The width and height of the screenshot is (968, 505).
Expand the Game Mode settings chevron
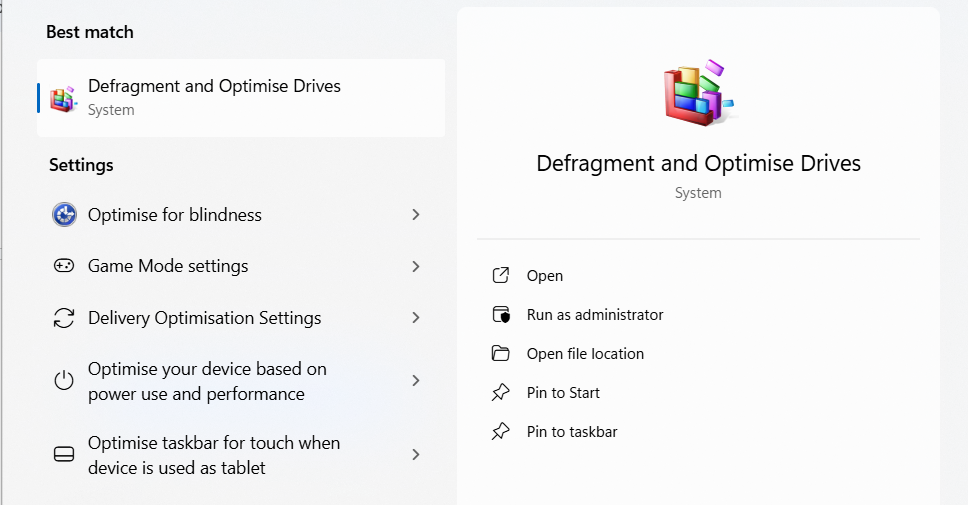pos(416,266)
